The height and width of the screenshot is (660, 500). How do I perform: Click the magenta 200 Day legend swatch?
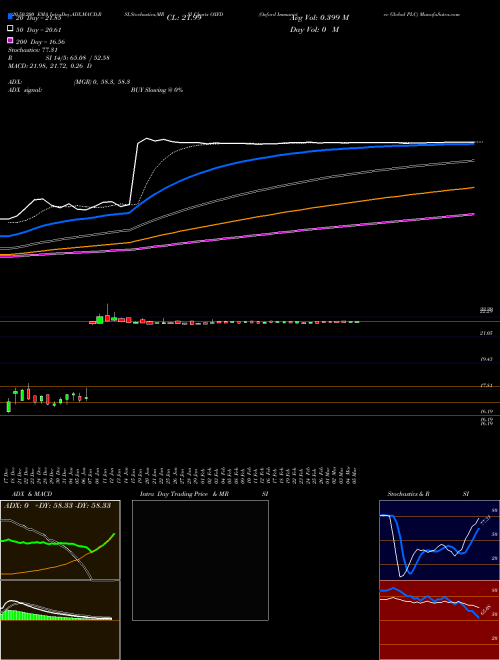[10, 40]
